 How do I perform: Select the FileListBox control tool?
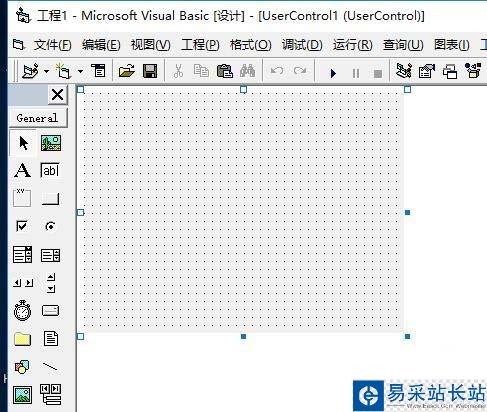click(51, 338)
